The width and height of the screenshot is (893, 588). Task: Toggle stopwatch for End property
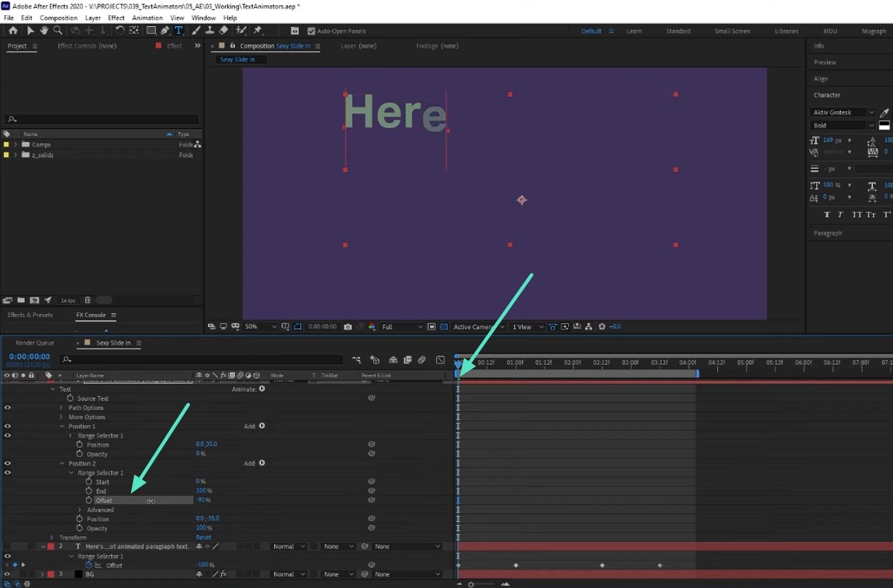89,491
